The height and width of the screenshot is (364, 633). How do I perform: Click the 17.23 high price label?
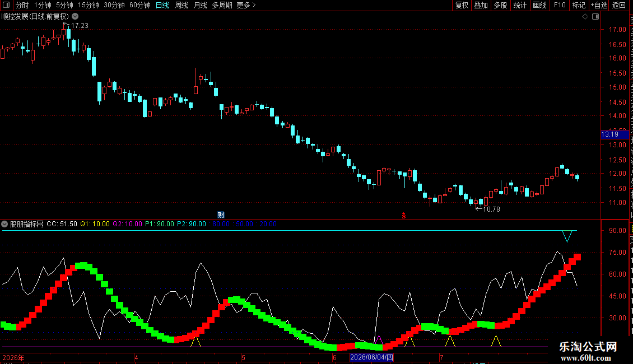(x=80, y=25)
